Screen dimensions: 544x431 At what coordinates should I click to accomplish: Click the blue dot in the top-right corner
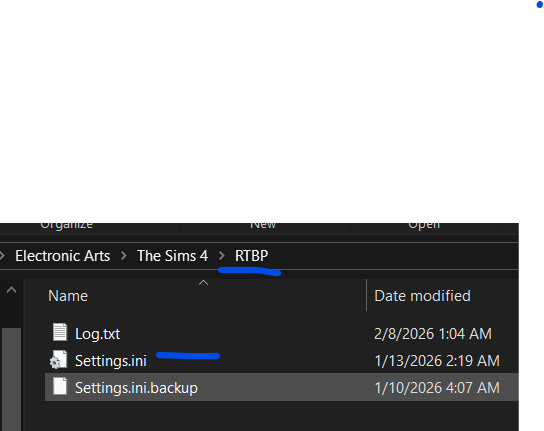540,5
